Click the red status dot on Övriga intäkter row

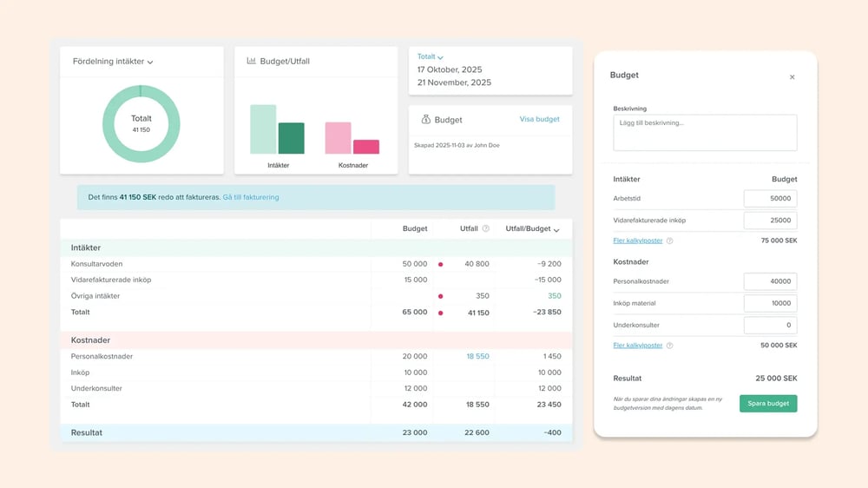441,296
